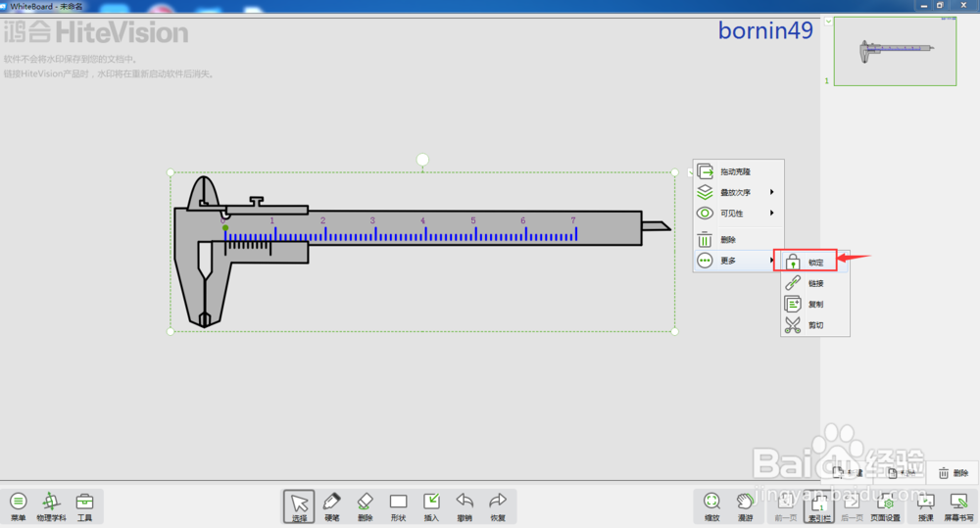The image size is (980, 528).
Task: Activate the 漫游 pan hand tool
Action: coord(745,506)
